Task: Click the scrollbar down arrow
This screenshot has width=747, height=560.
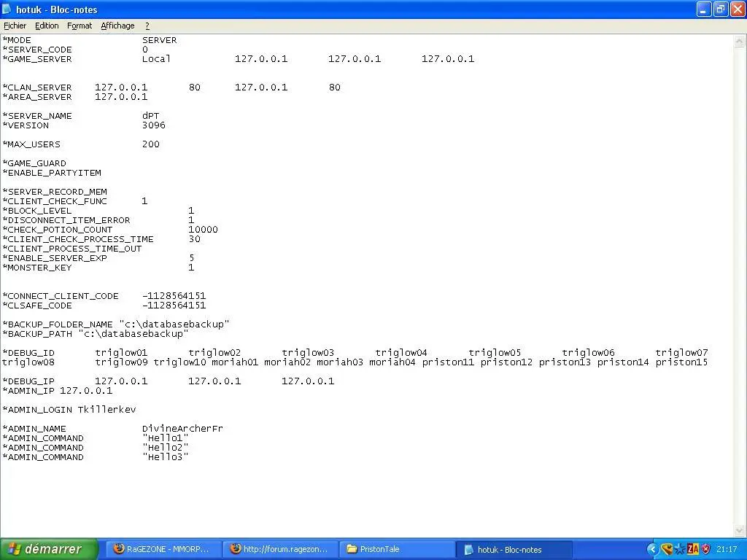Action: tap(740, 530)
